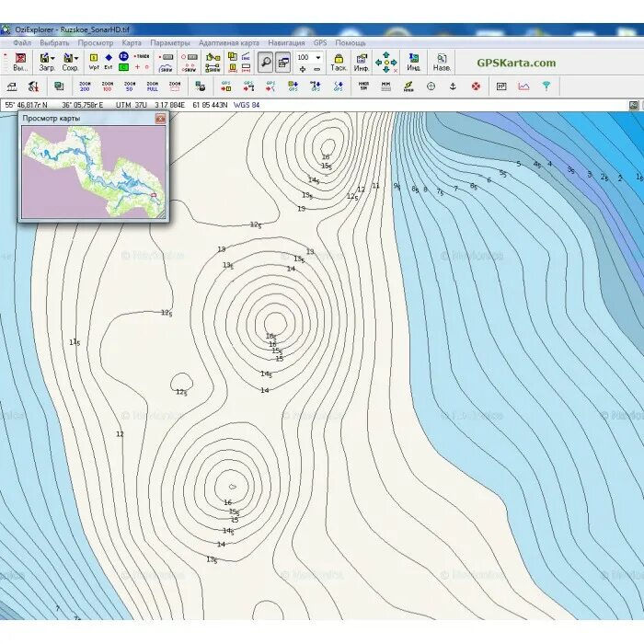This screenshot has width=644, height=644.
Task: Open the zoom percentage dropdown showing 100
Action: [x=318, y=57]
